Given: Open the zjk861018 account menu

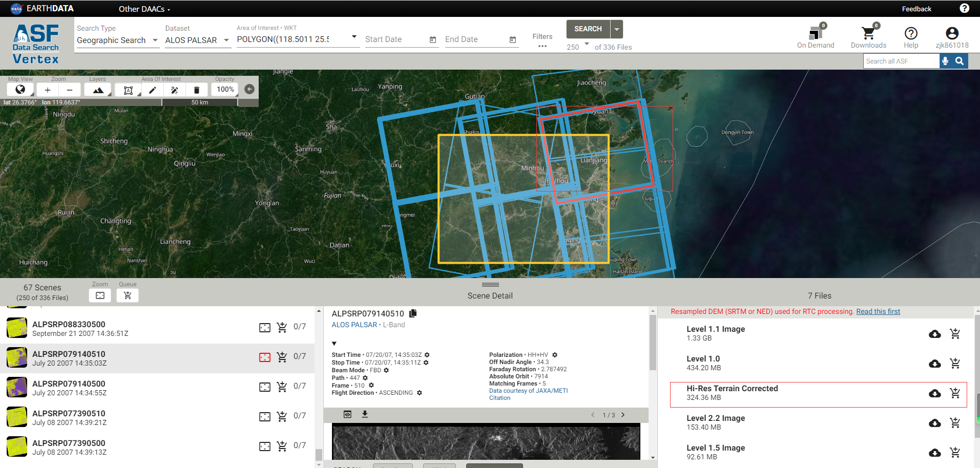Looking at the screenshot, I should pos(952,37).
